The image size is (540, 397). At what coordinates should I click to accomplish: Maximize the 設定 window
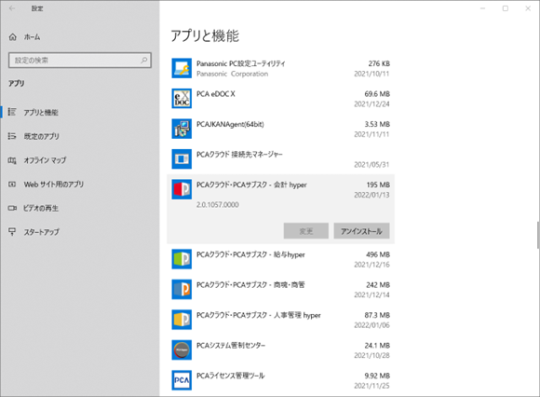505,8
